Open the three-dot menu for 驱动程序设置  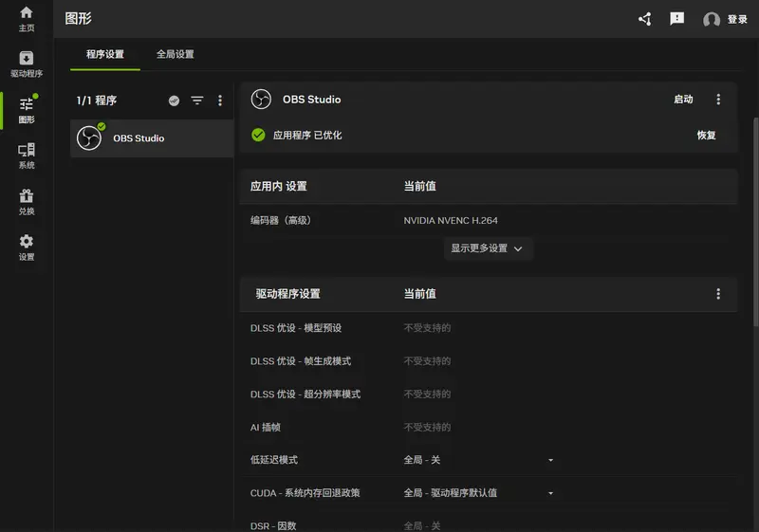tap(718, 294)
